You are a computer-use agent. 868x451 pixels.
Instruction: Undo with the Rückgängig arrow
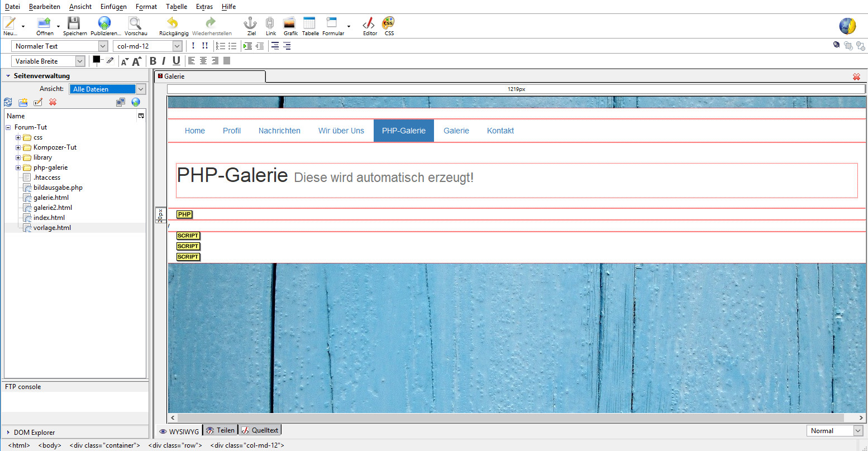pyautogui.click(x=173, y=23)
